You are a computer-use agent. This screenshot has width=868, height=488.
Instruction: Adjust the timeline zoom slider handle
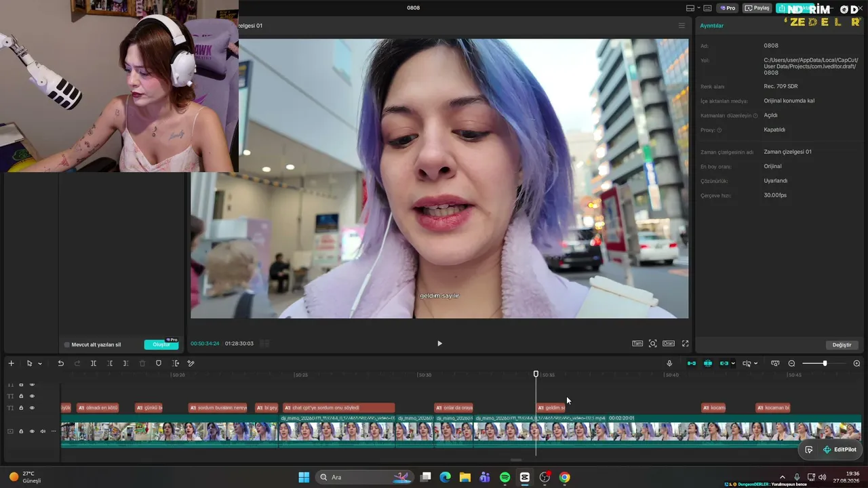(825, 363)
